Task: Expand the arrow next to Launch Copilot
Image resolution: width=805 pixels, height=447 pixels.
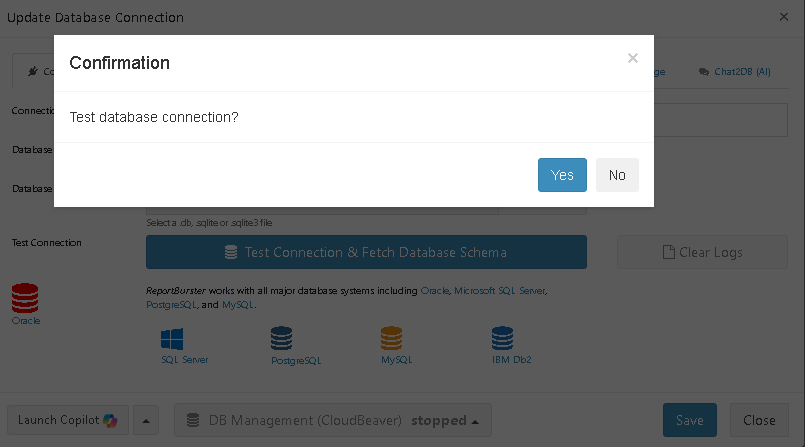Action: [x=146, y=421]
